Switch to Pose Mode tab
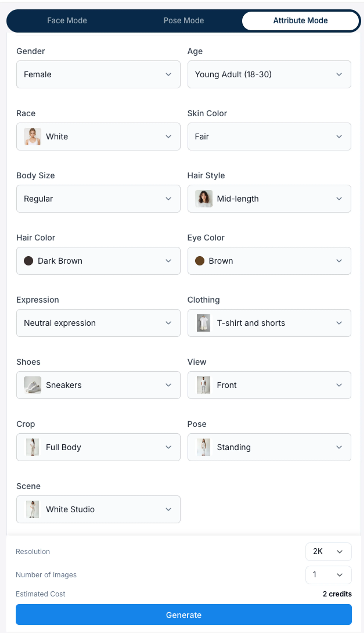Screen dimensions: 364x633 click(x=184, y=20)
